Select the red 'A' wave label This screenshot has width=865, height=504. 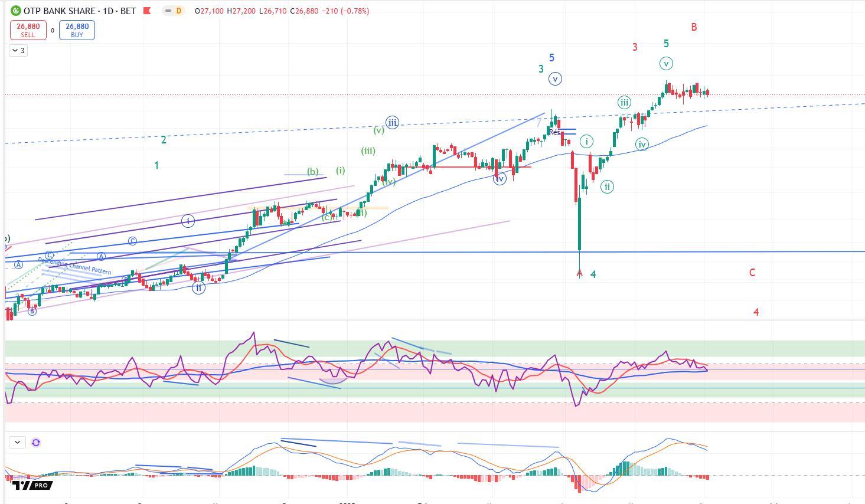(580, 273)
